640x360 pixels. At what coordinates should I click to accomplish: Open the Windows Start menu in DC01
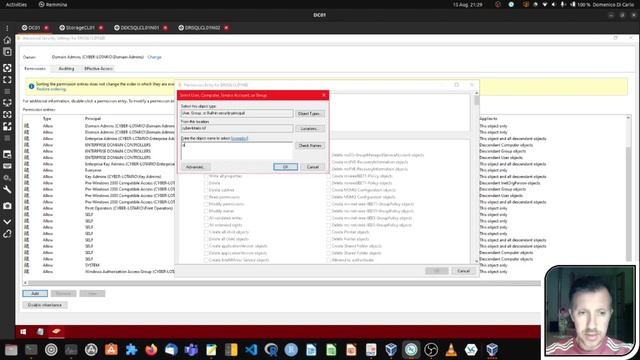point(23,331)
